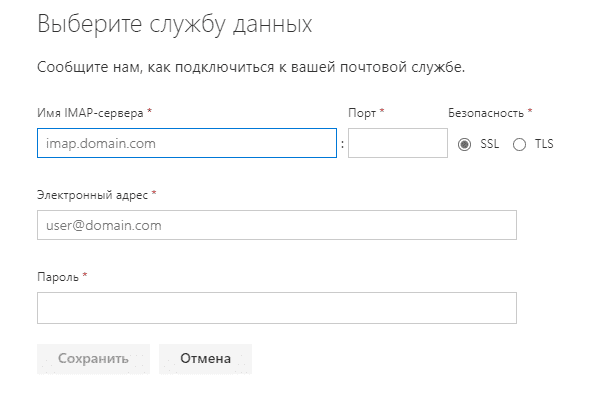Click the Электронный адрес input field
This screenshot has width=611, height=408.
(x=276, y=225)
